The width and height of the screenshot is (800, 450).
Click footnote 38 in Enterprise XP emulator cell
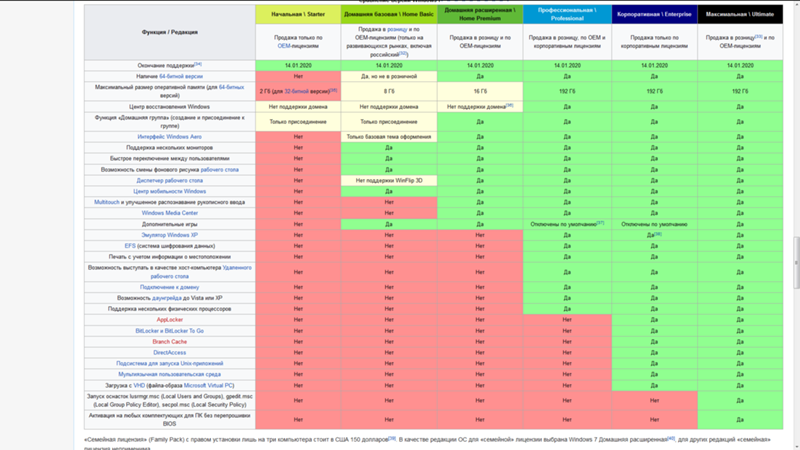click(658, 234)
